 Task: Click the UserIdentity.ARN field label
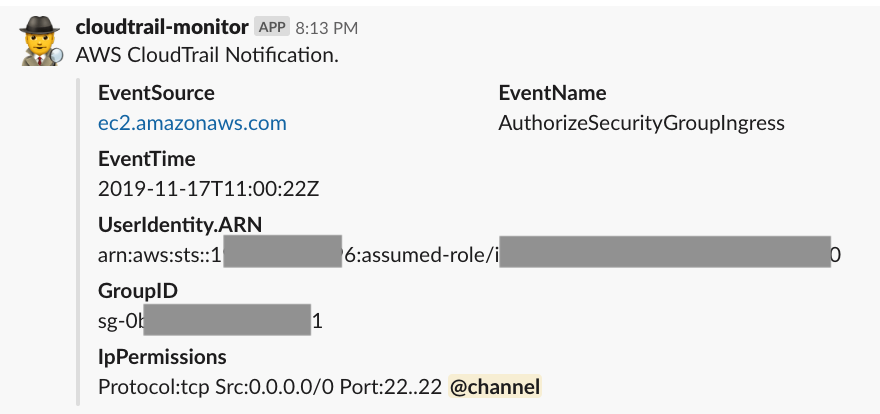coord(180,225)
